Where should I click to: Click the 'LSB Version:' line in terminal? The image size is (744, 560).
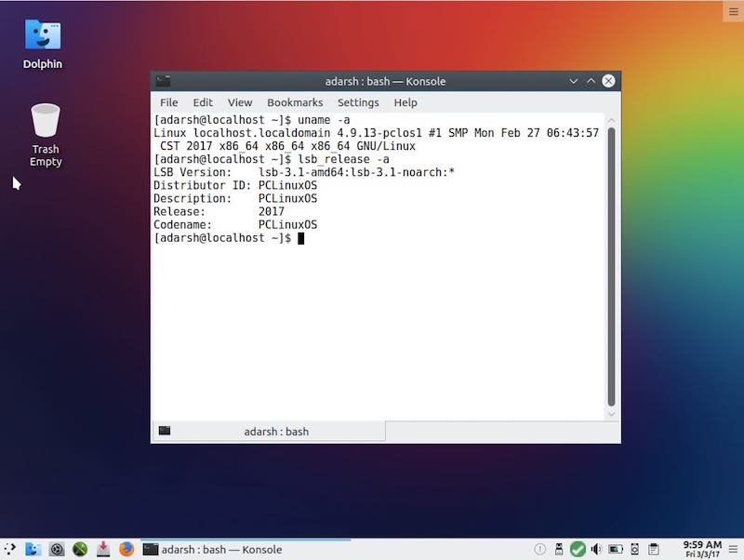(304, 172)
